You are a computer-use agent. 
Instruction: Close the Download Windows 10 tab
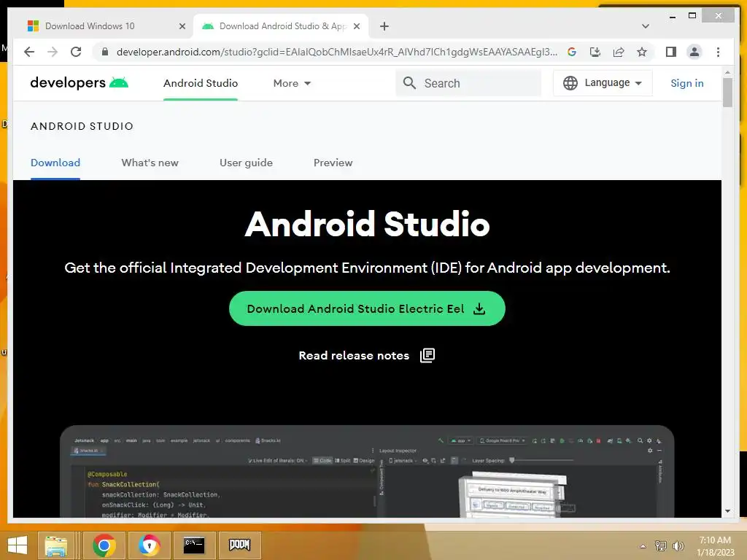(x=182, y=26)
